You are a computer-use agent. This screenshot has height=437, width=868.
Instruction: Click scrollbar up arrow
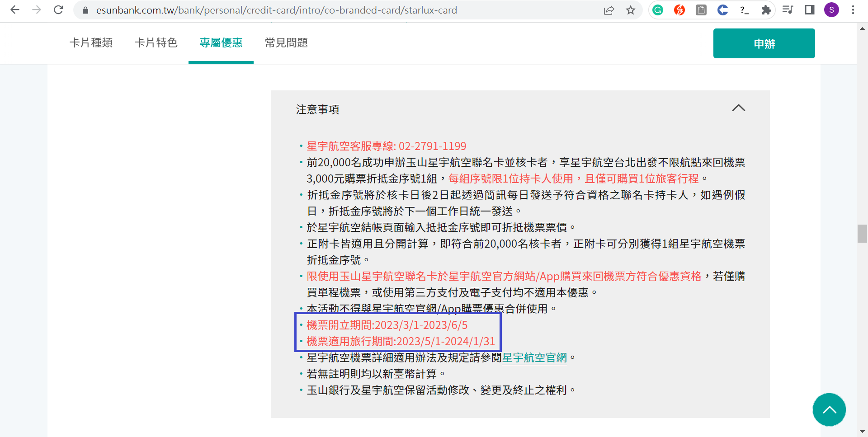tap(862, 28)
